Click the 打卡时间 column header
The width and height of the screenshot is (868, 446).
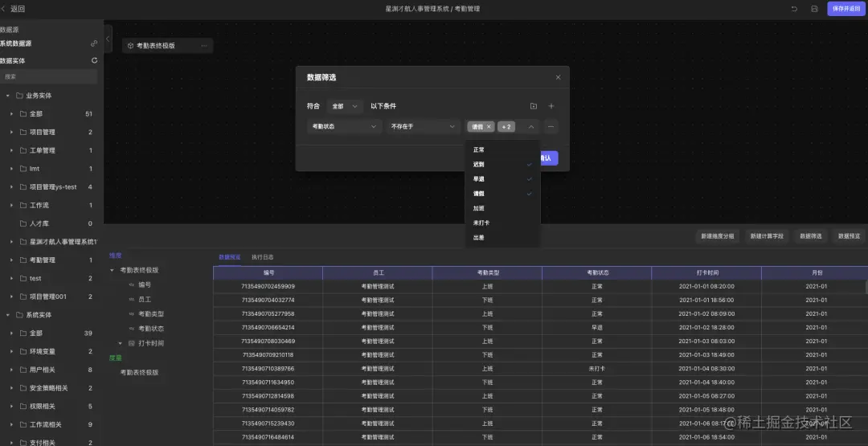click(707, 272)
